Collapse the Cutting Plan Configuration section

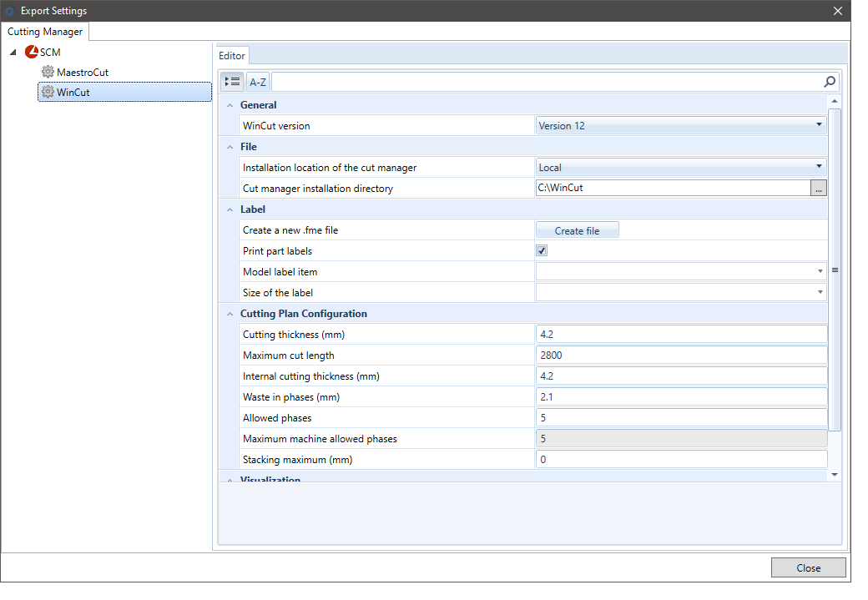click(x=230, y=314)
